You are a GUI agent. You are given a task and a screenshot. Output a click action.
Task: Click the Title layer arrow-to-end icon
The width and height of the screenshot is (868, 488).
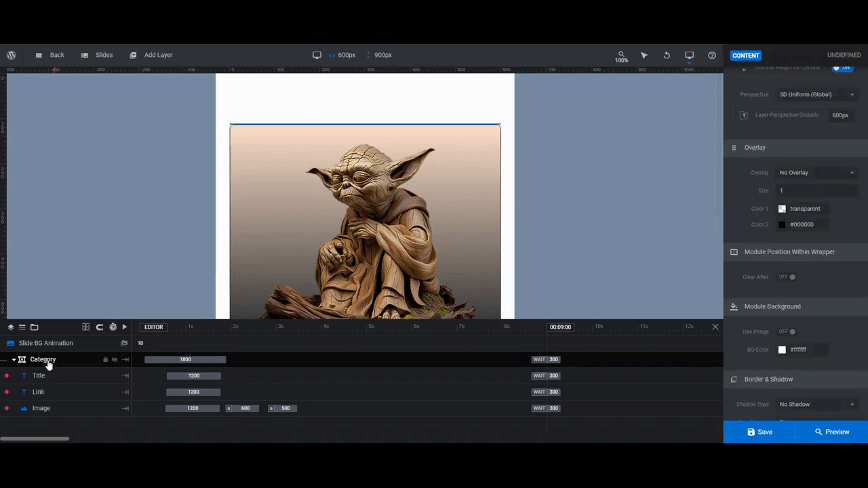(x=125, y=376)
